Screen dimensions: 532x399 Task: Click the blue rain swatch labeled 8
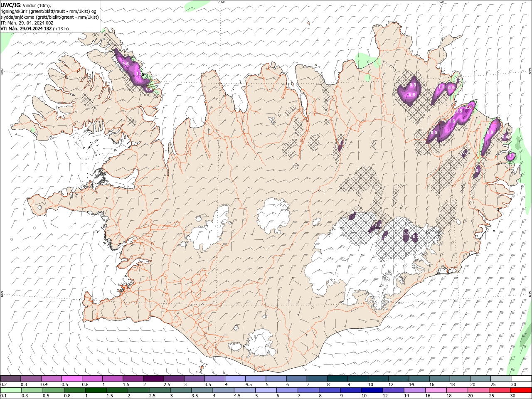330,390
